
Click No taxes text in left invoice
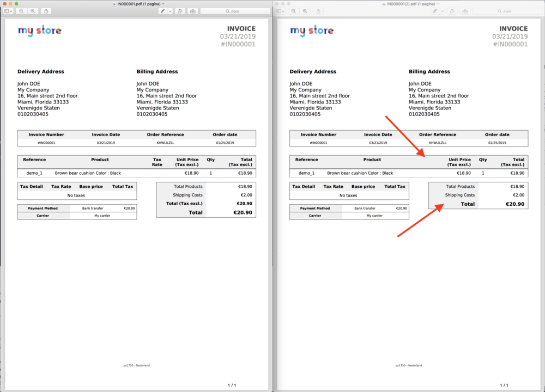point(76,195)
